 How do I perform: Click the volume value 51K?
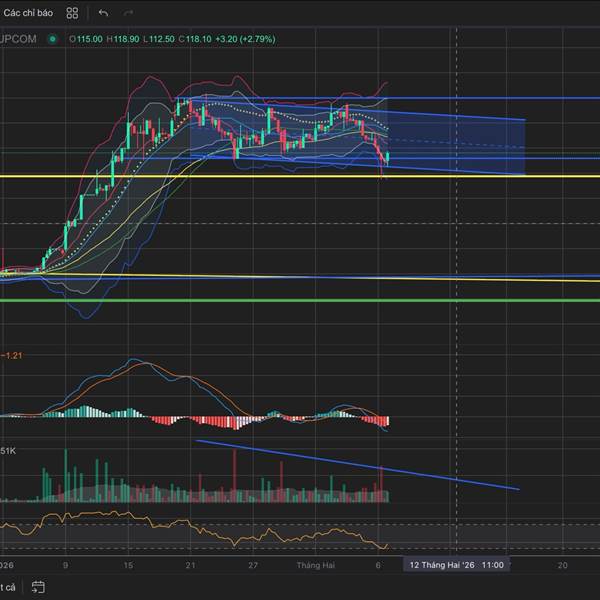(x=8, y=451)
